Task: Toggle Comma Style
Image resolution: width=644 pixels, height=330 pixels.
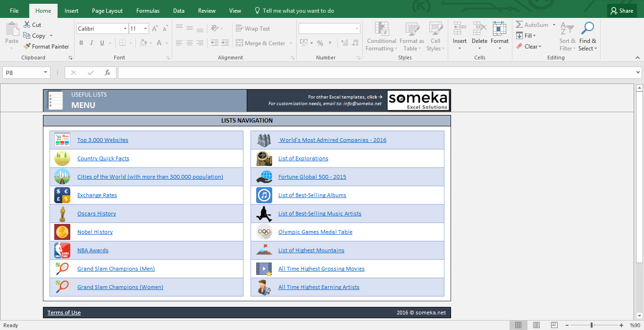Action: click(x=331, y=43)
